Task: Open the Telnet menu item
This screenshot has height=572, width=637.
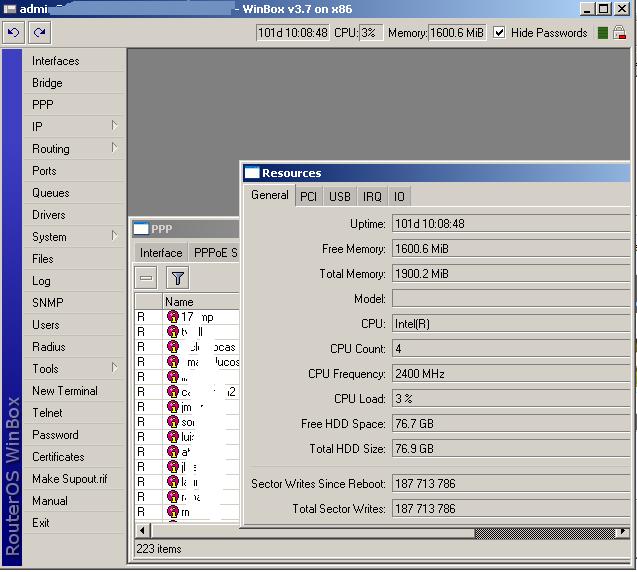Action: click(47, 413)
